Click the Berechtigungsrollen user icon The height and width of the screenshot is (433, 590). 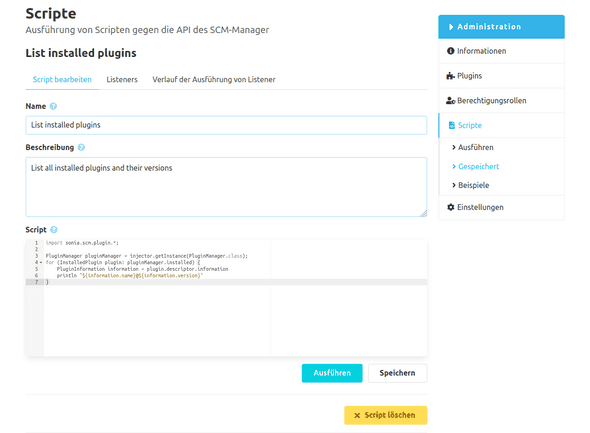[450, 100]
